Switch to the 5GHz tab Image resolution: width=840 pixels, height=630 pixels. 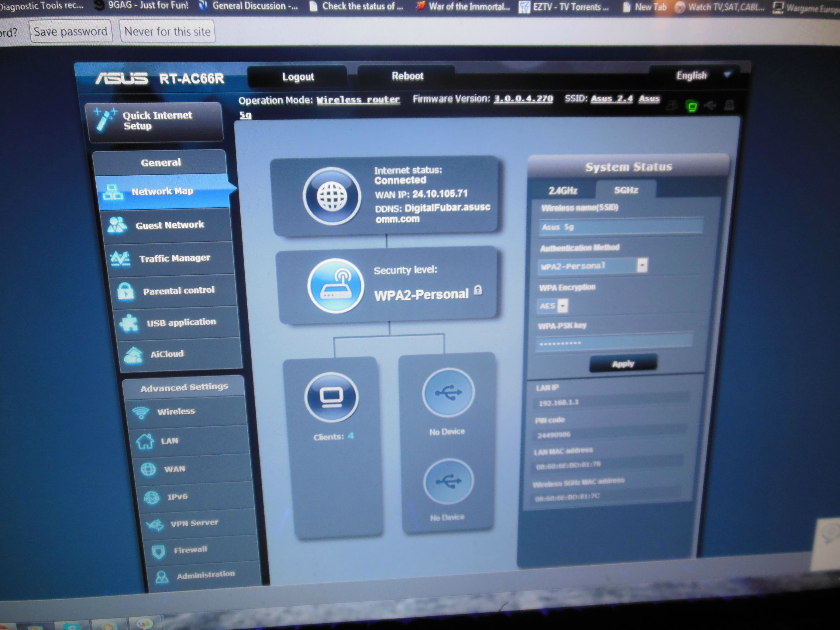click(x=626, y=190)
